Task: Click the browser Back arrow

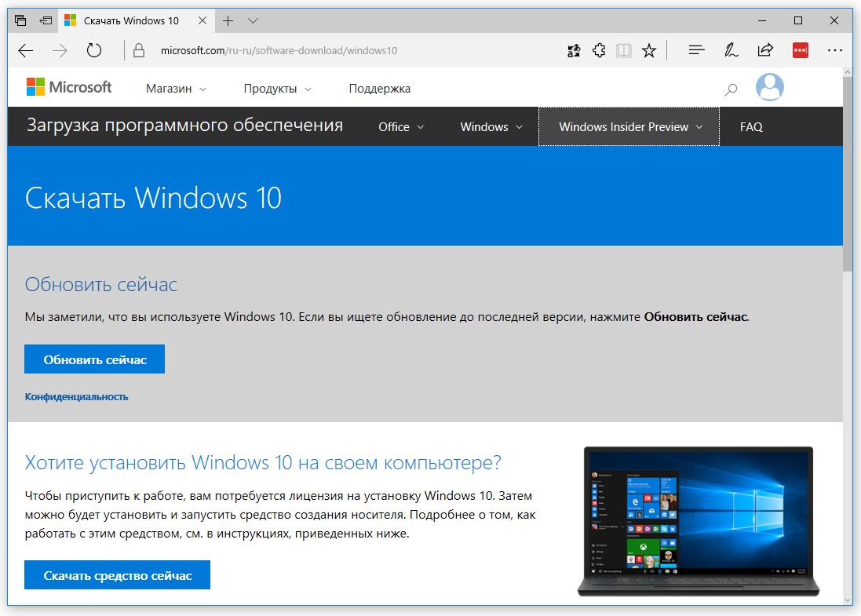Action: tap(26, 51)
